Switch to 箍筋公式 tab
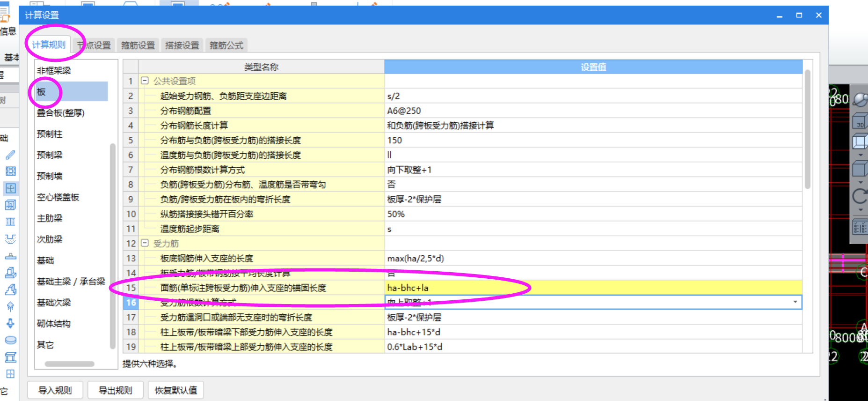Viewport: 868px width, 401px height. (226, 45)
